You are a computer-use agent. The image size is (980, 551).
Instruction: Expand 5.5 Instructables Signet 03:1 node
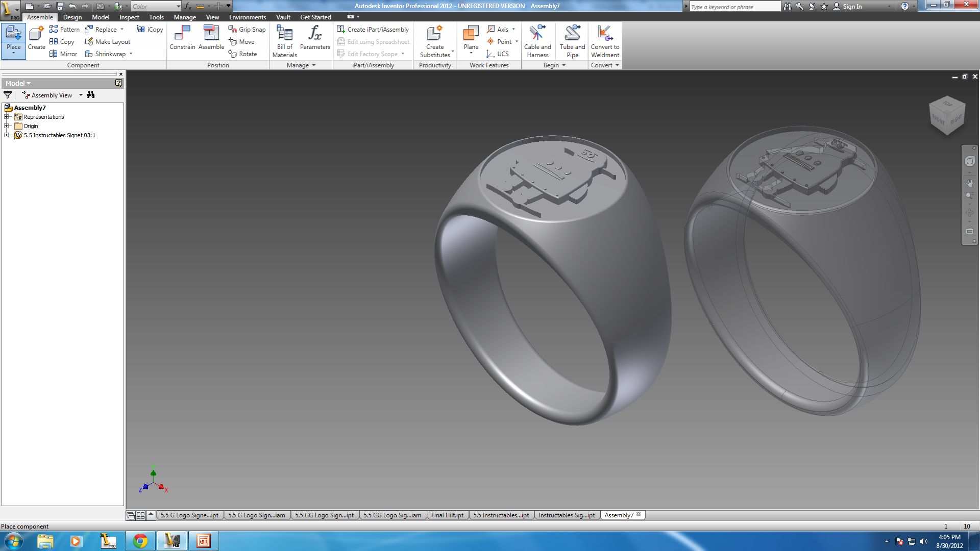coord(7,135)
